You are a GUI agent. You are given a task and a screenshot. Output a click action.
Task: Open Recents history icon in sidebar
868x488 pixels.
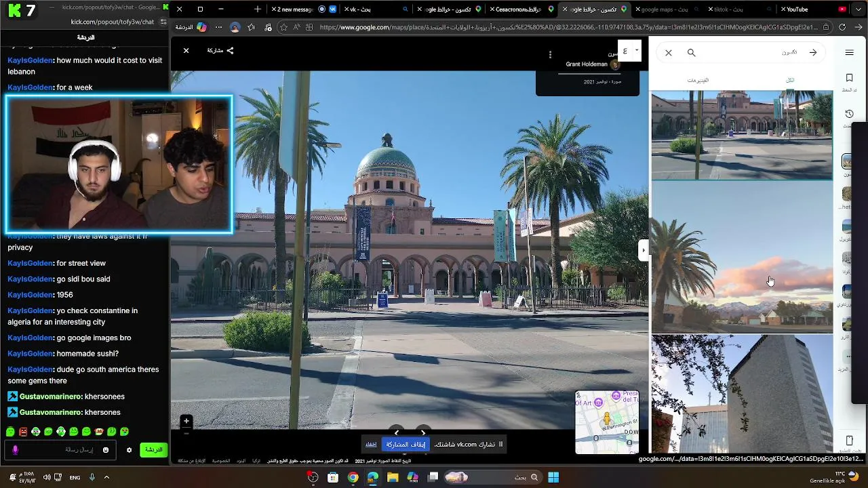tap(849, 115)
